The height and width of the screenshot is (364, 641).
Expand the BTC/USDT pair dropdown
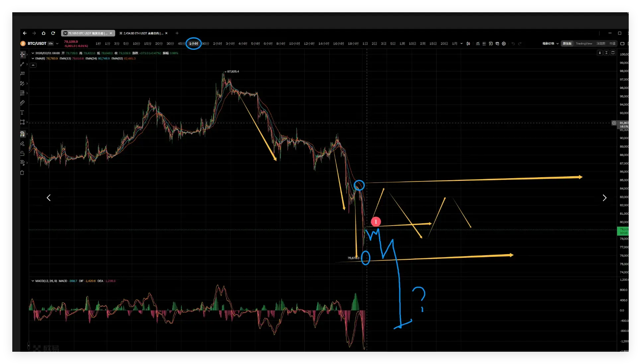point(57,43)
